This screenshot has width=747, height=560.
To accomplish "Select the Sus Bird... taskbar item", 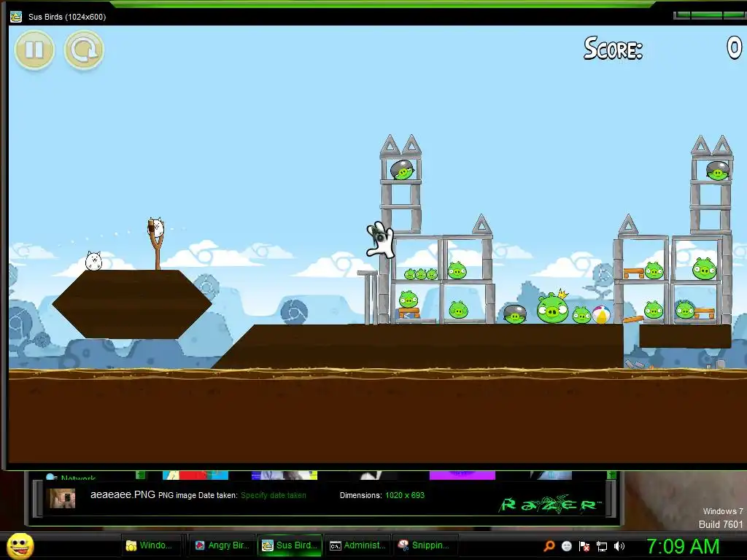I will pos(290,545).
